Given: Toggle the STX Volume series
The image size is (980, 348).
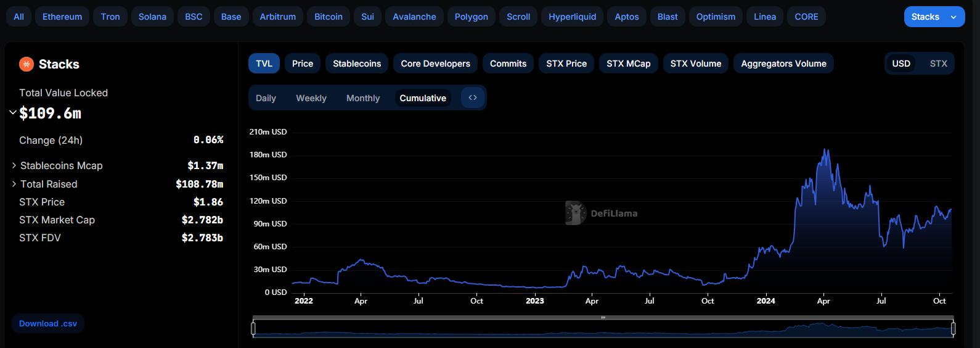Looking at the screenshot, I should [x=696, y=64].
